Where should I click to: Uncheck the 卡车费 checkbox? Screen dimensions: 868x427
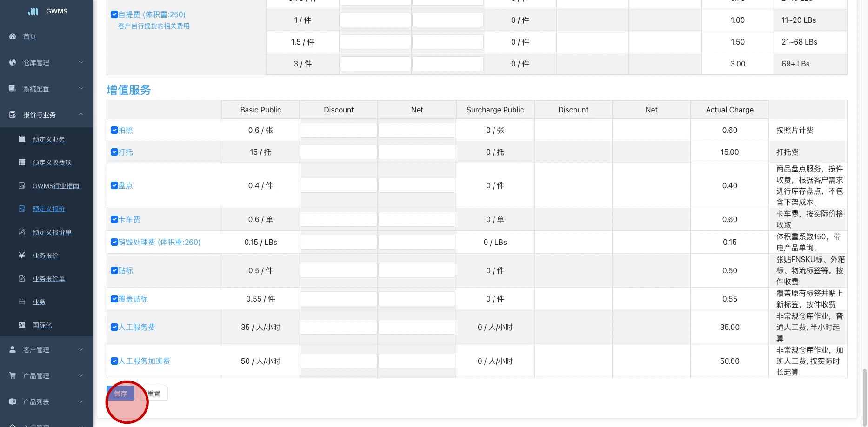coord(114,219)
